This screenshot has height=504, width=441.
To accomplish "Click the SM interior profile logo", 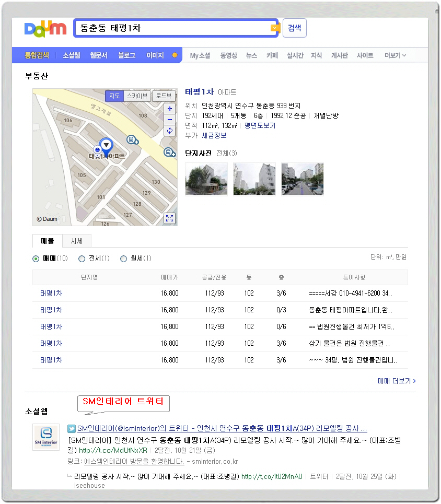I will pos(46,437).
